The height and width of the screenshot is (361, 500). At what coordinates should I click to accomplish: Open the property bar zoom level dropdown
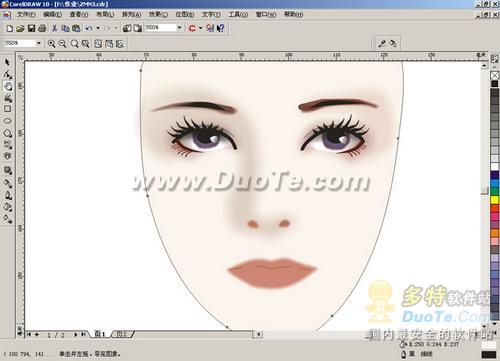[x=39, y=43]
